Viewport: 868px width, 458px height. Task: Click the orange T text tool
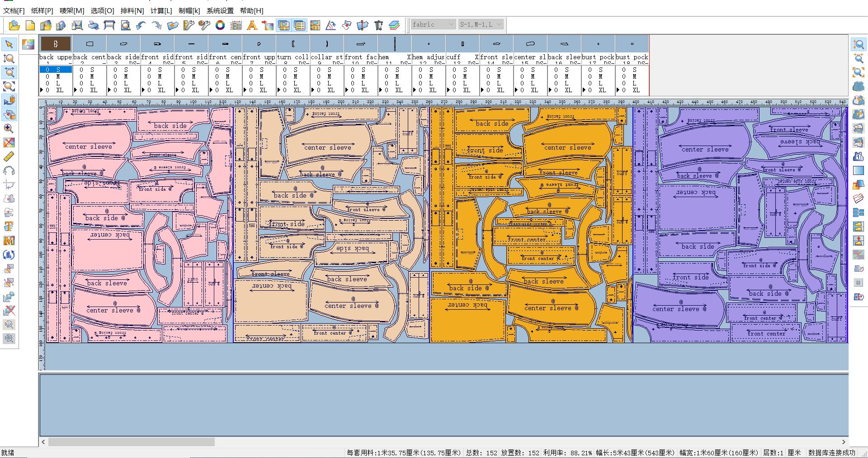pos(9,227)
